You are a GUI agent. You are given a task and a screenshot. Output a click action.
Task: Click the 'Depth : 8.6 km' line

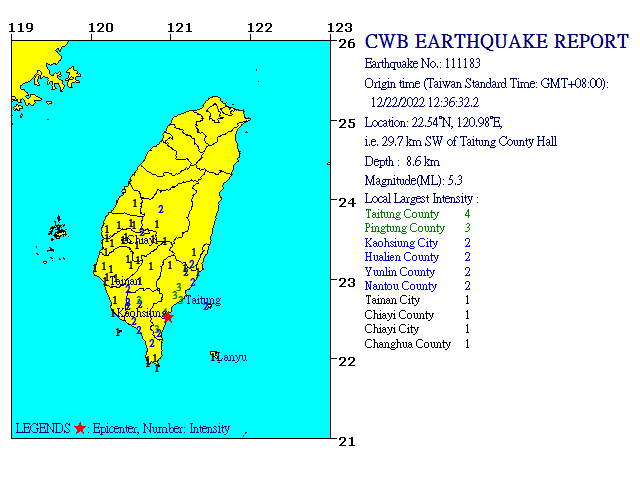pos(402,162)
